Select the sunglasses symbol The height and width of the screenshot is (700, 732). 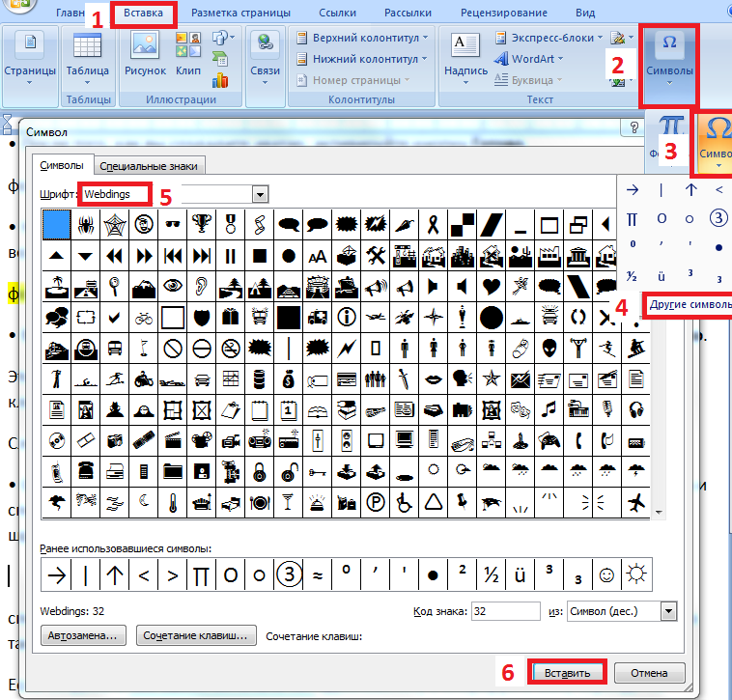173,225
